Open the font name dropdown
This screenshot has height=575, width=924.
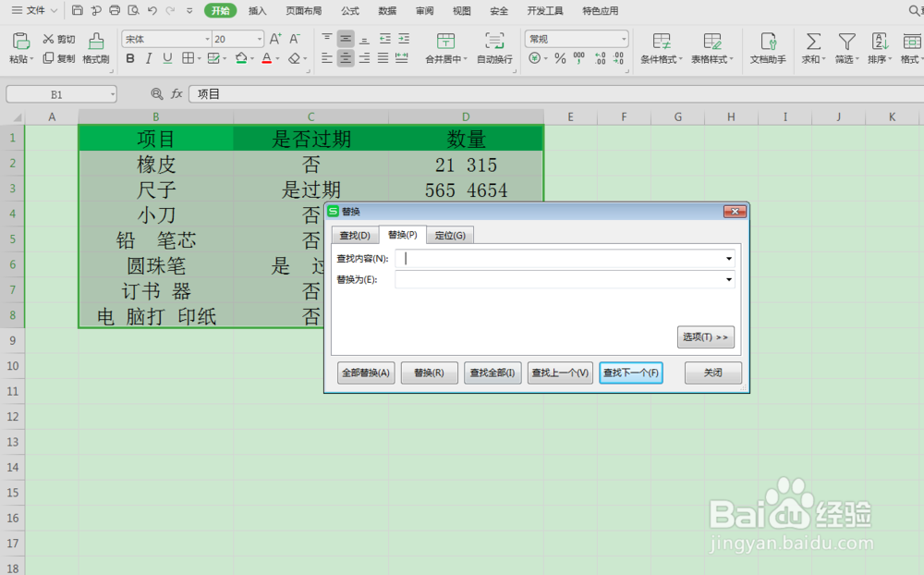tap(205, 39)
